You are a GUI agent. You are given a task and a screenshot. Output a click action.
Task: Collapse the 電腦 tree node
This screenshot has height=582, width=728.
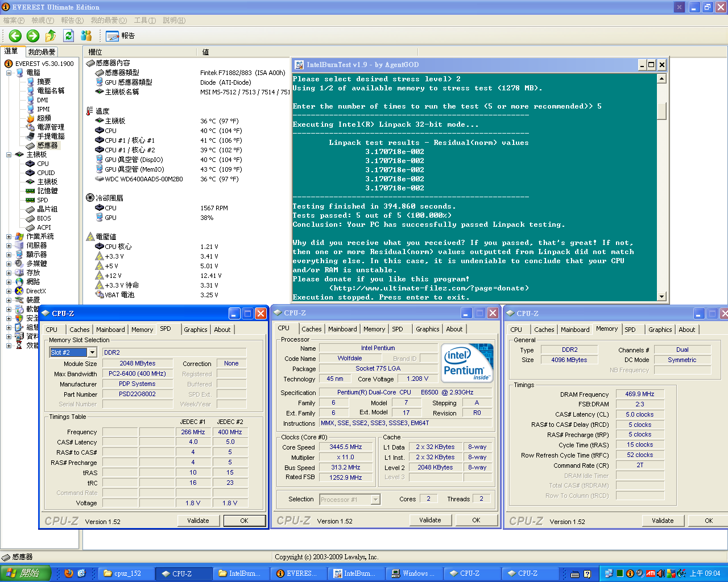(9, 73)
